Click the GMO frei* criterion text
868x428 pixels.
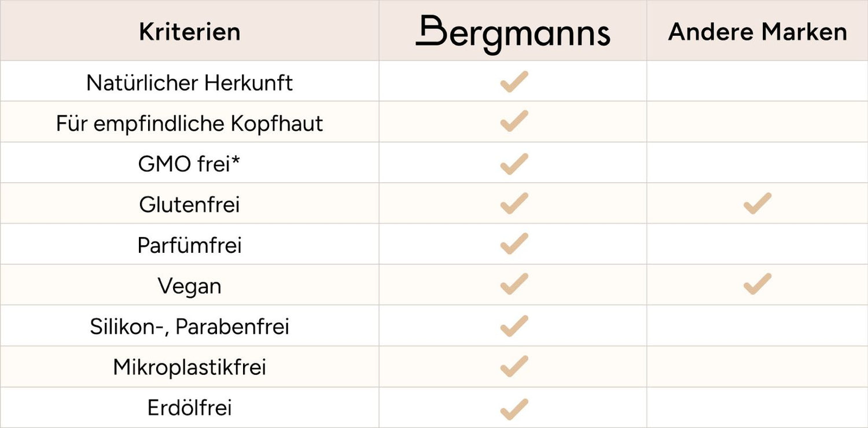189,164
